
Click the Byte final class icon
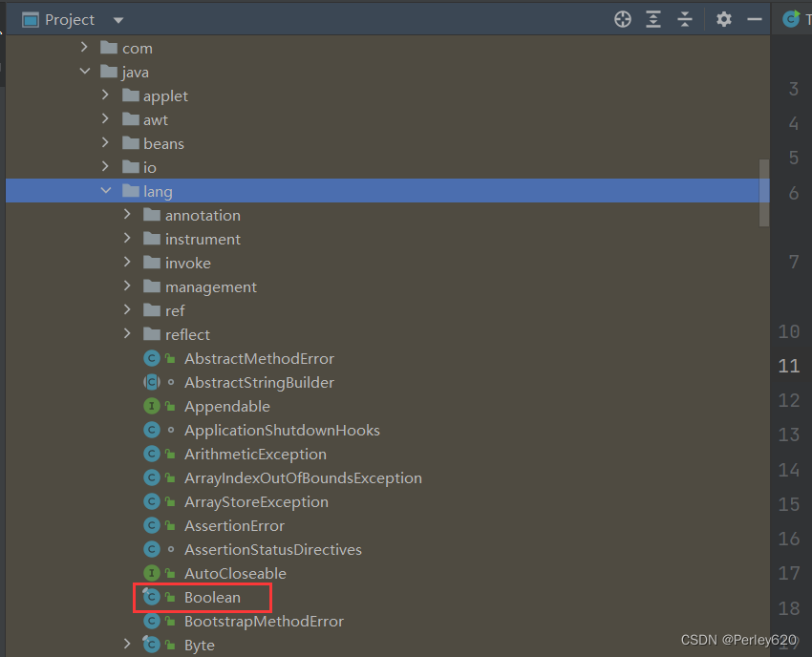(151, 645)
